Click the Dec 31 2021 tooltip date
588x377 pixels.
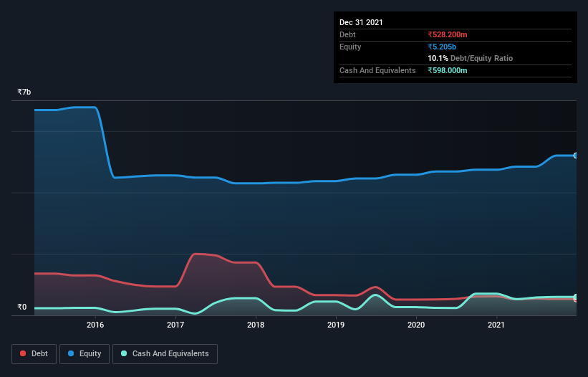click(361, 22)
